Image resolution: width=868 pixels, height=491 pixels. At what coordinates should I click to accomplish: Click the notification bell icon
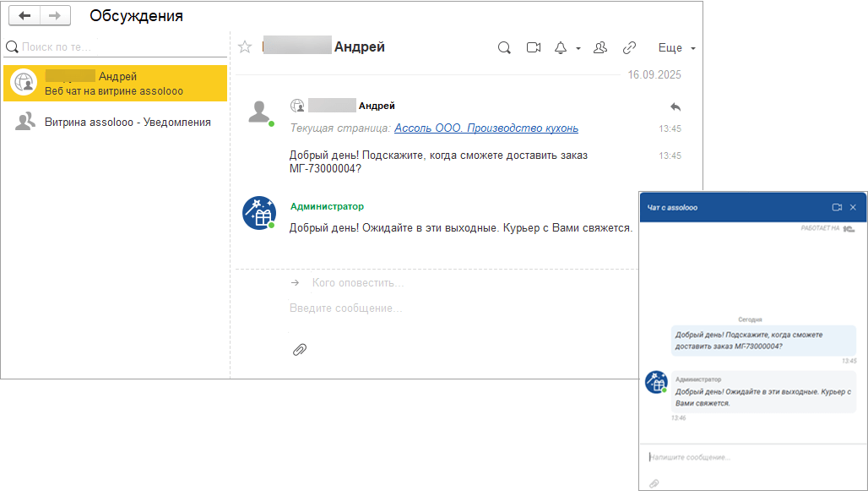[x=560, y=47]
